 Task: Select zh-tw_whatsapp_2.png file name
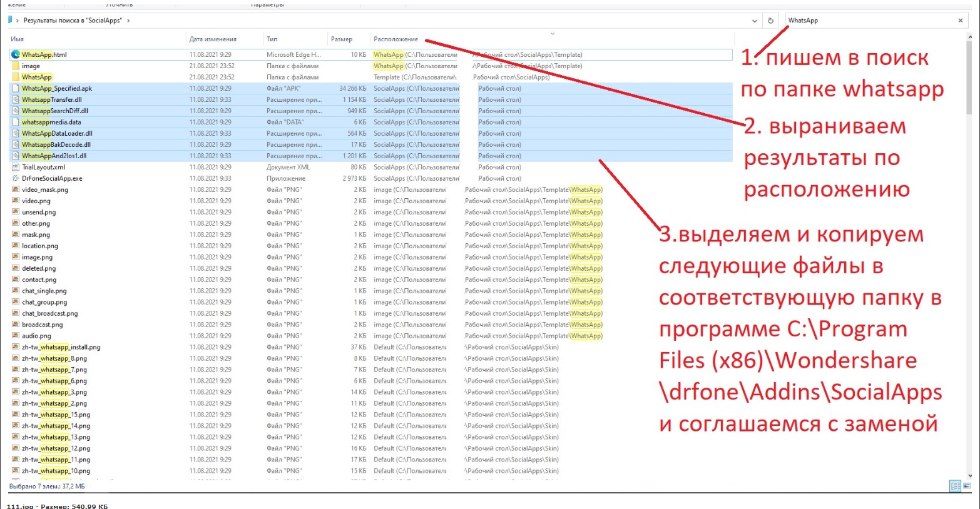[54, 403]
